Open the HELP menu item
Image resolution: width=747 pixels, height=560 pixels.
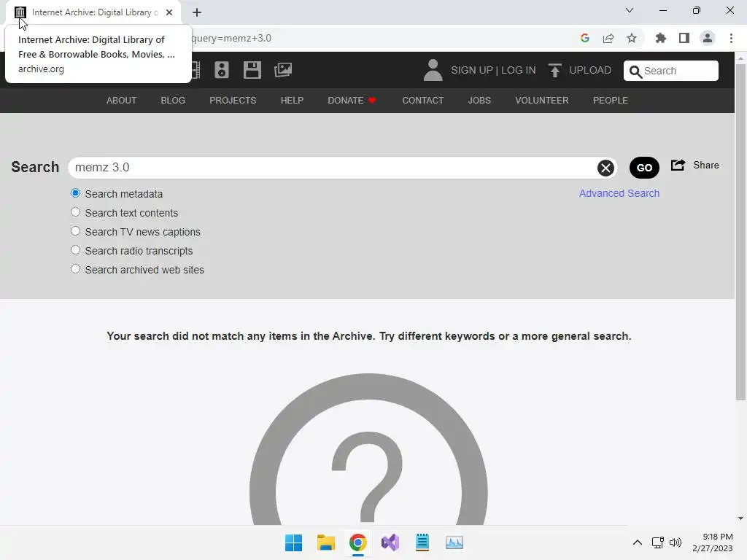tap(292, 101)
